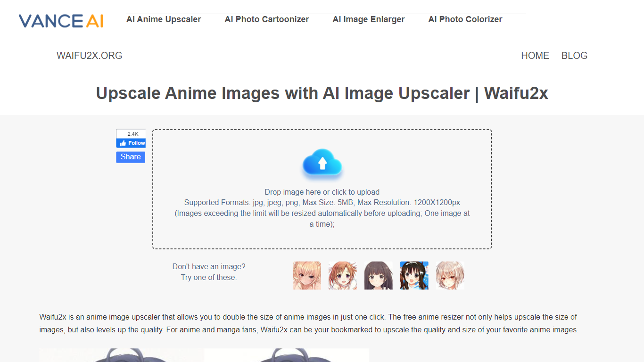Select the blue-background anime sample image
The image size is (644, 362).
tap(414, 276)
